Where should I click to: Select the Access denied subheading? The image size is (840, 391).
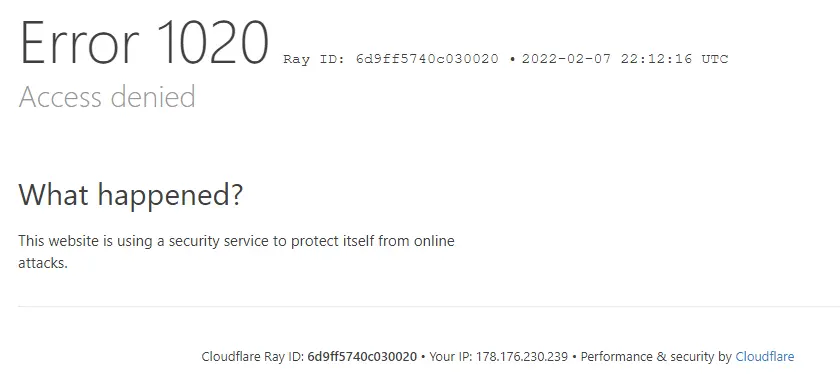pyautogui.click(x=107, y=97)
